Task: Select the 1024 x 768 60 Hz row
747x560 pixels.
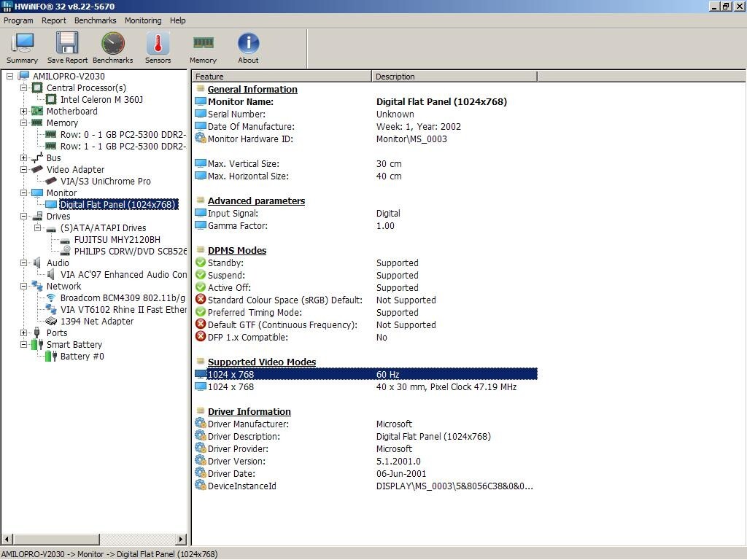Action: pos(366,374)
